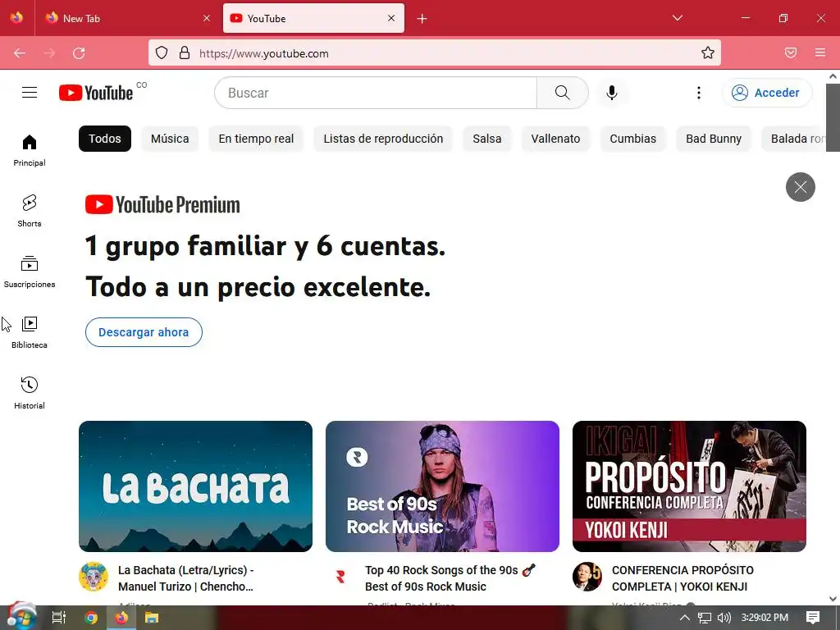Click the YouTube logo
Image resolution: width=840 pixels, height=630 pixels.
click(96, 93)
